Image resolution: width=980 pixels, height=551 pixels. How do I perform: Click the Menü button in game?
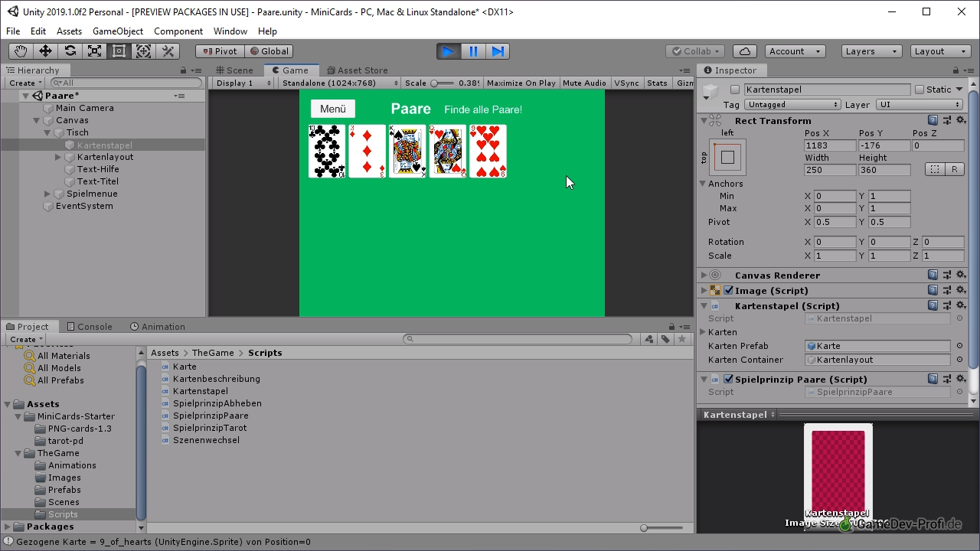pyautogui.click(x=333, y=109)
